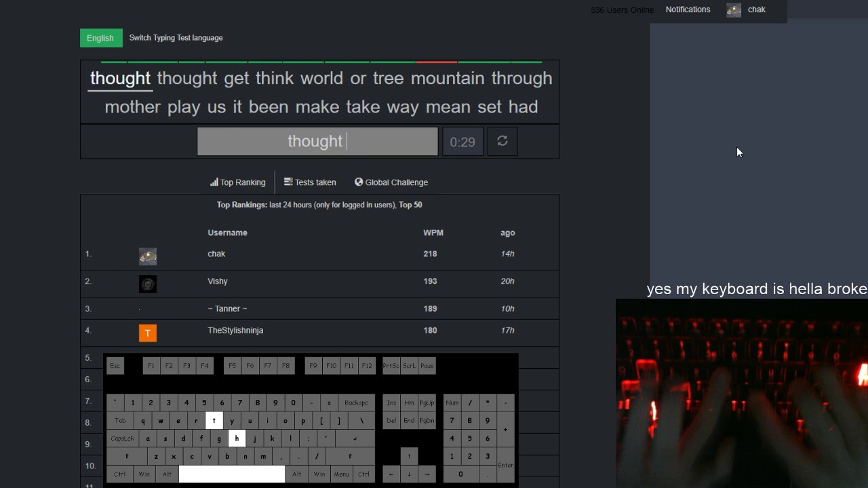Click the Num key on numpad overlay
The width and height of the screenshot is (868, 488).
pos(452,403)
